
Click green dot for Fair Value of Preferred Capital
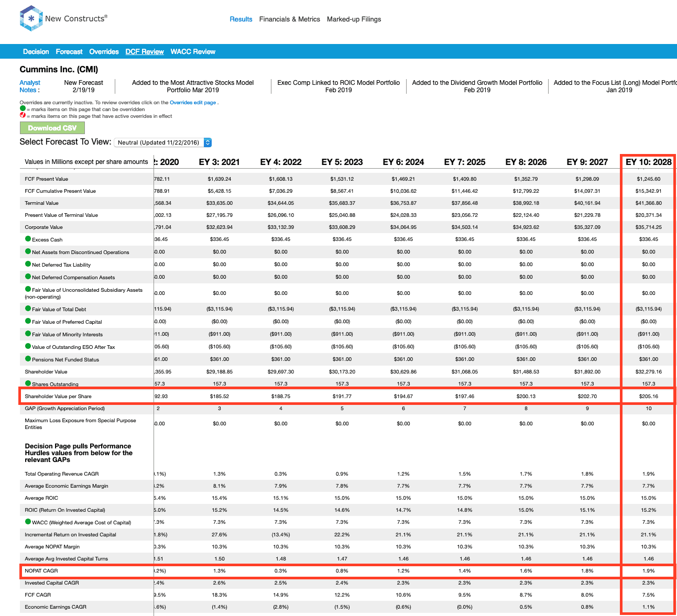coord(28,321)
